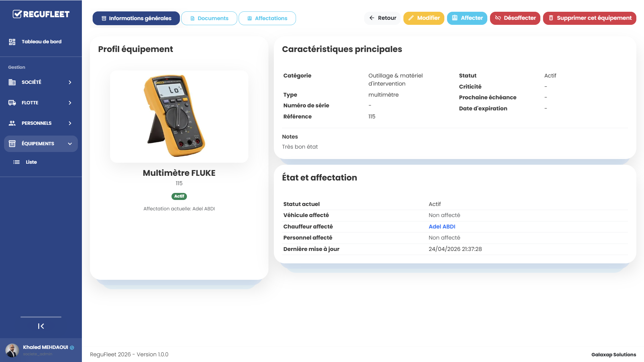This screenshot has width=644, height=362.
Task: Click 'Non affecté' in Véhicule affecté row
Action: pos(444,215)
